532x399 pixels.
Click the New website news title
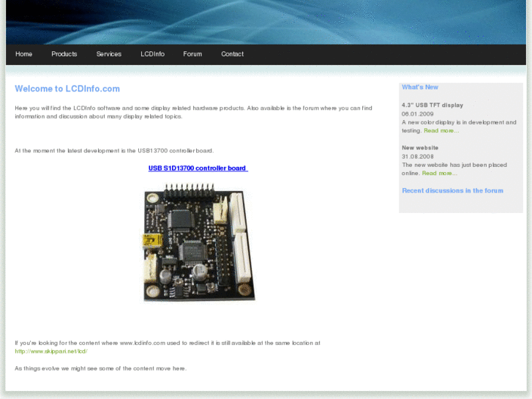click(x=420, y=148)
